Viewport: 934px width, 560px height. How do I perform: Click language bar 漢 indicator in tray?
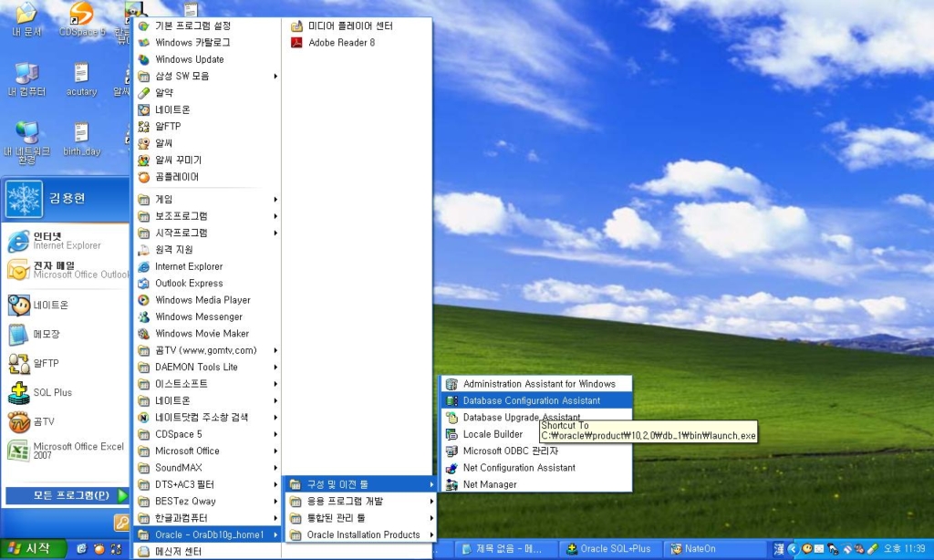coord(779,549)
